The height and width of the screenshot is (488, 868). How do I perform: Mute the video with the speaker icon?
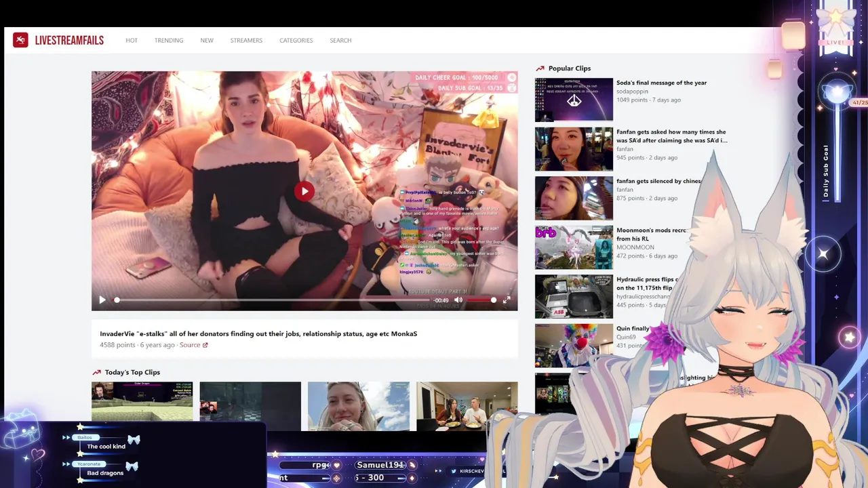coord(458,300)
